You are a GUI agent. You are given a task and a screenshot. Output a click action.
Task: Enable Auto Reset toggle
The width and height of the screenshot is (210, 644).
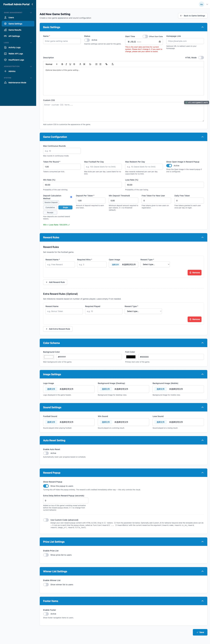pyautogui.click(x=46, y=453)
